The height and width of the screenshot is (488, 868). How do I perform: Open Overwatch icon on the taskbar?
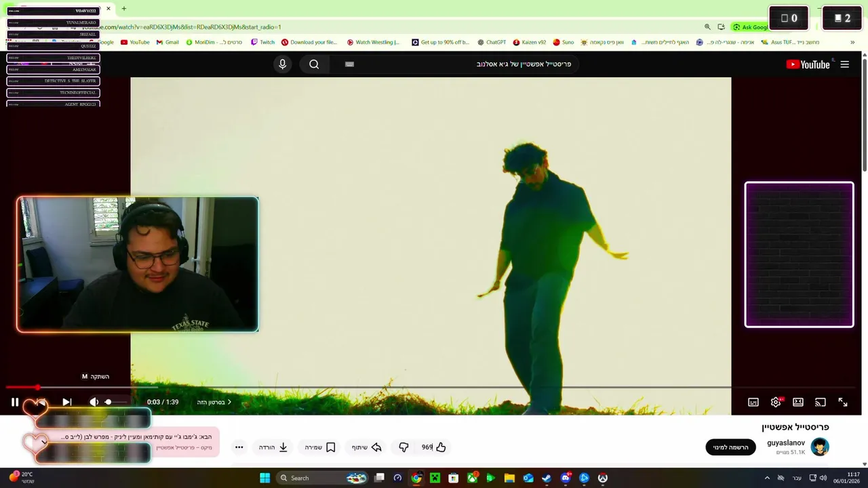tap(602, 478)
